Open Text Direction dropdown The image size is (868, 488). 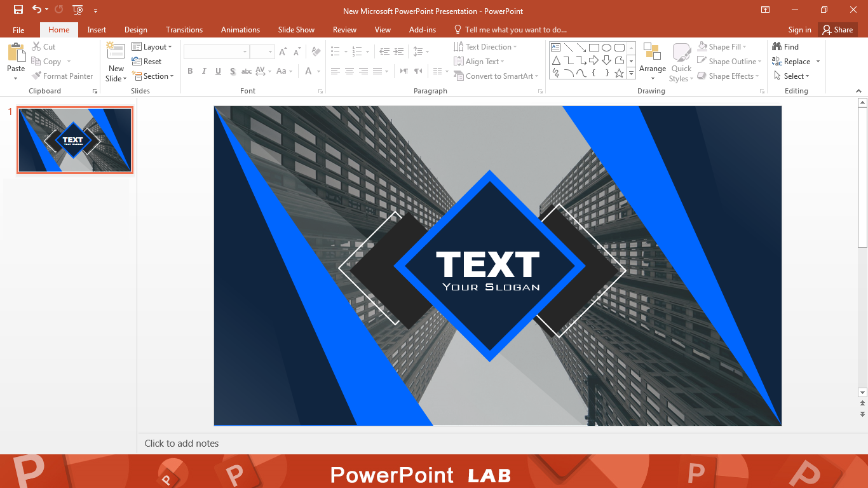(485, 47)
